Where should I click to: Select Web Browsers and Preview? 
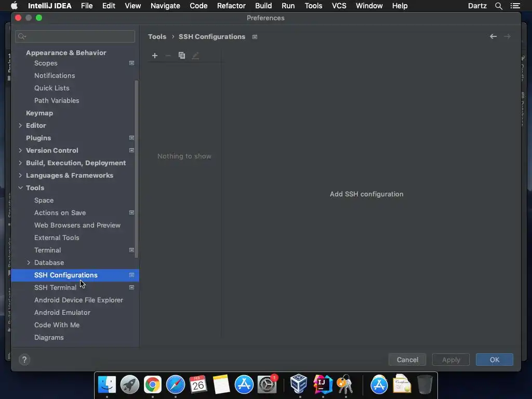click(x=77, y=225)
